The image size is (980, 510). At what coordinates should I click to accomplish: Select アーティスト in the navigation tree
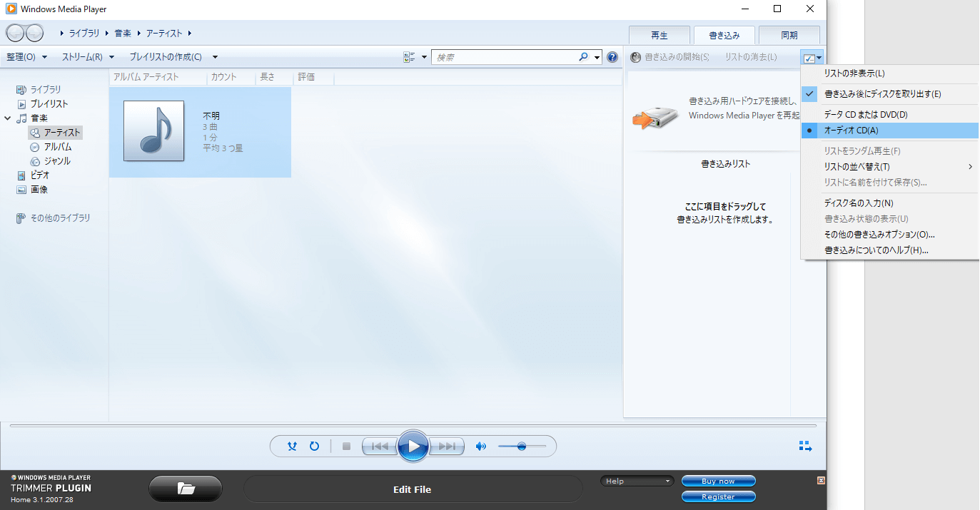(56, 133)
